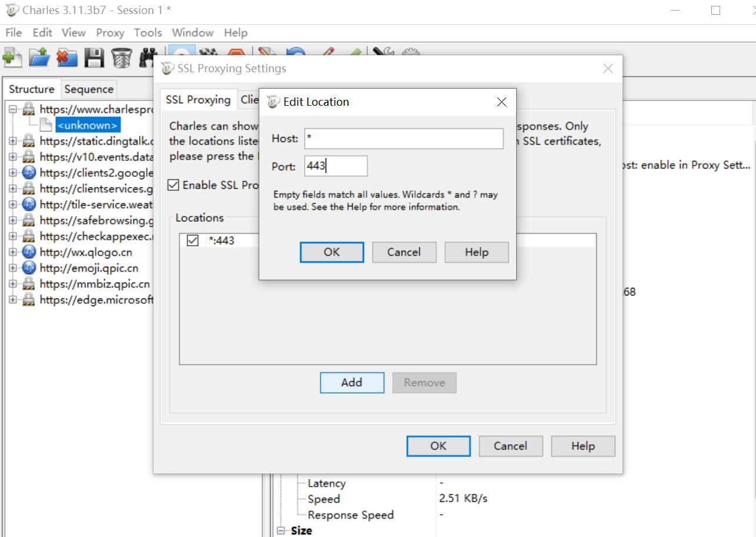Click the Charles icon in SSL Proxying Settings title
The image size is (756, 537).
point(168,68)
